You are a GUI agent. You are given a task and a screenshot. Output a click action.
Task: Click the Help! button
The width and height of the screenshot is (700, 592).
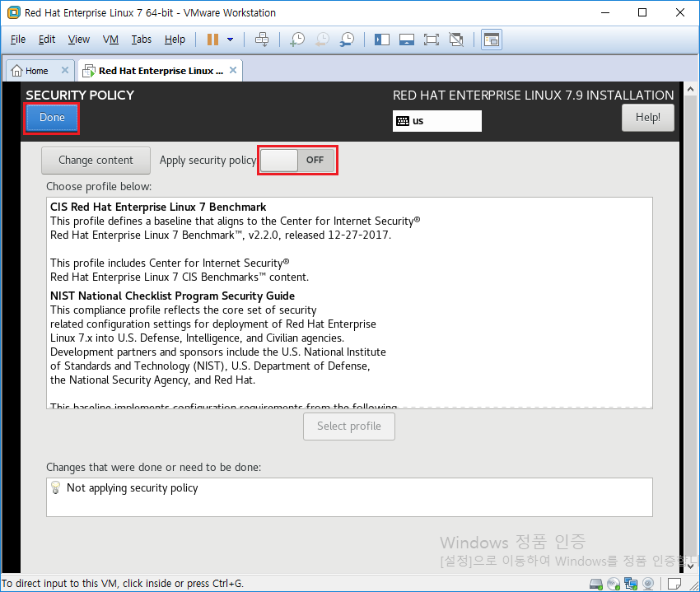648,118
